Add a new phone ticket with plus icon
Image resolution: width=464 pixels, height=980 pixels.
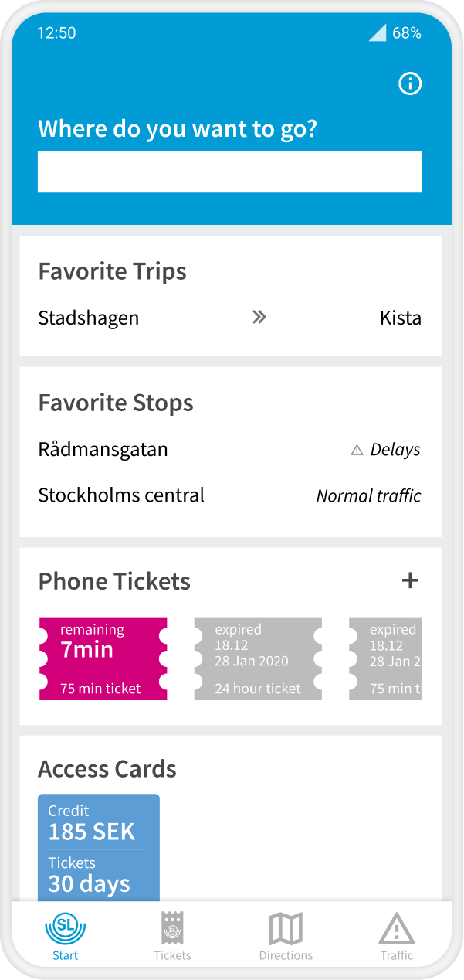coord(410,580)
